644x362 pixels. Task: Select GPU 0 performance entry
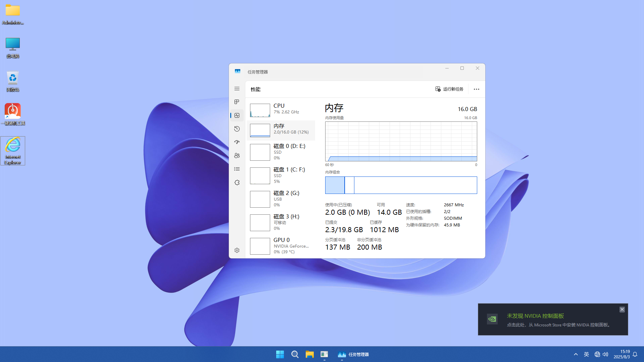point(281,246)
